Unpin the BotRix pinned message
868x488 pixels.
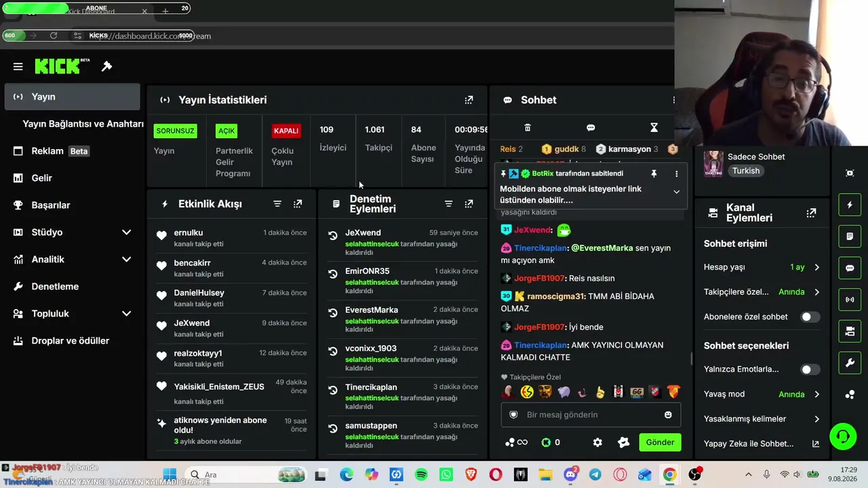click(654, 174)
